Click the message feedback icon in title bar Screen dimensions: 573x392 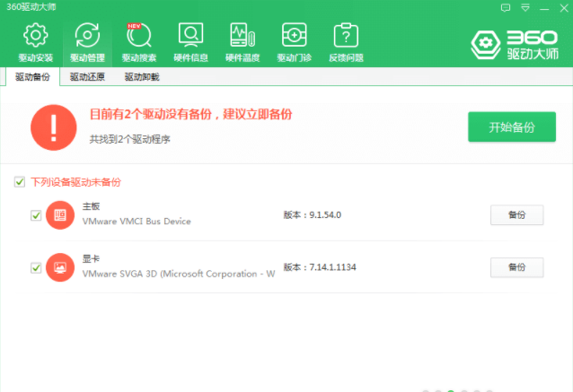pyautogui.click(x=507, y=7)
